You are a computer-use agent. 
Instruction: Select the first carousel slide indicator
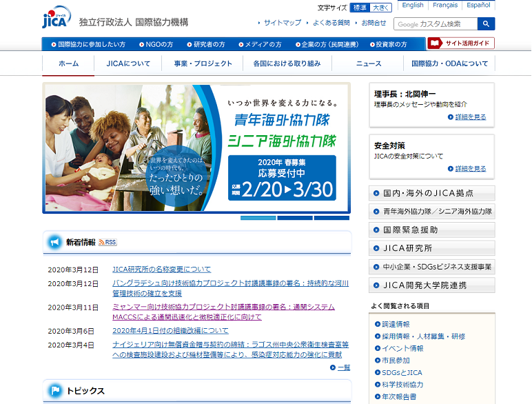[258, 218]
